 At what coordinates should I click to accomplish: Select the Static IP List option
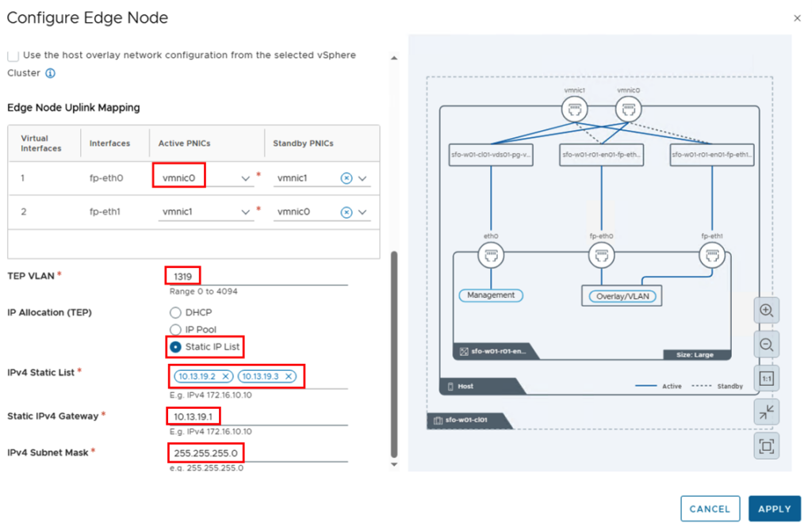176,347
